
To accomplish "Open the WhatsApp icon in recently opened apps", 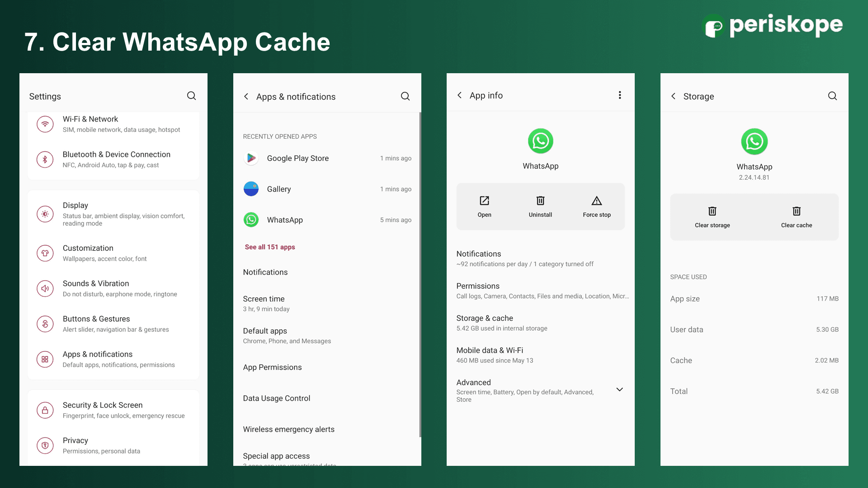I will [251, 220].
